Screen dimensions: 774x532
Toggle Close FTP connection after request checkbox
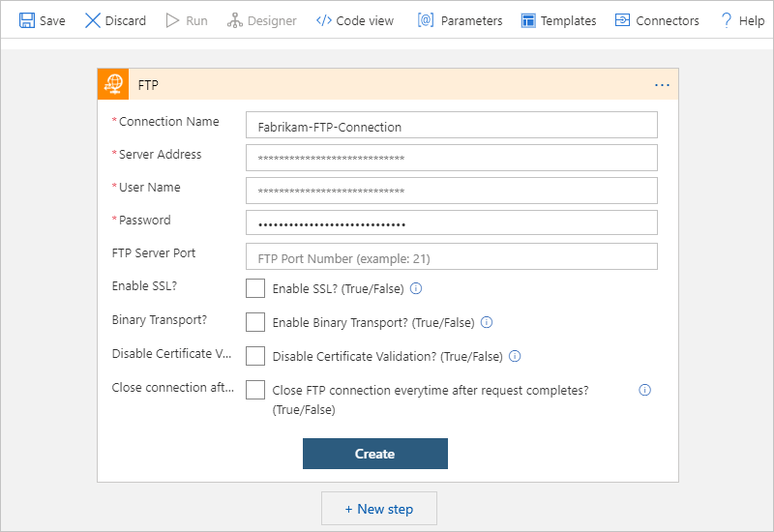255,390
